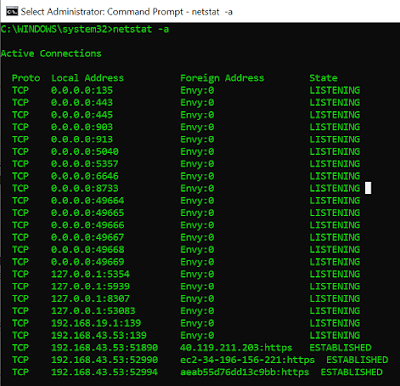Click local address 0.0.0.0:913
Viewport: 400px width, 386px height.
point(82,139)
